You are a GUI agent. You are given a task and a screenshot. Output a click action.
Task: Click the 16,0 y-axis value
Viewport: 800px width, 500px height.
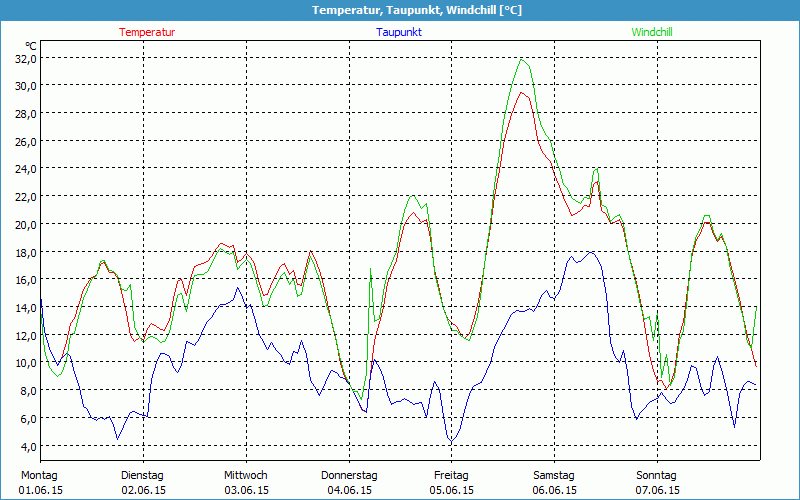click(x=26, y=281)
